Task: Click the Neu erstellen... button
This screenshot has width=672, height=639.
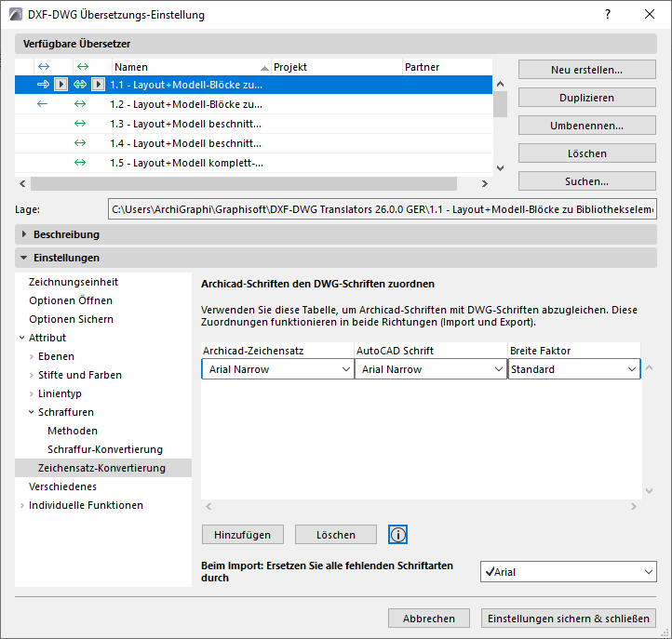Action: (586, 70)
